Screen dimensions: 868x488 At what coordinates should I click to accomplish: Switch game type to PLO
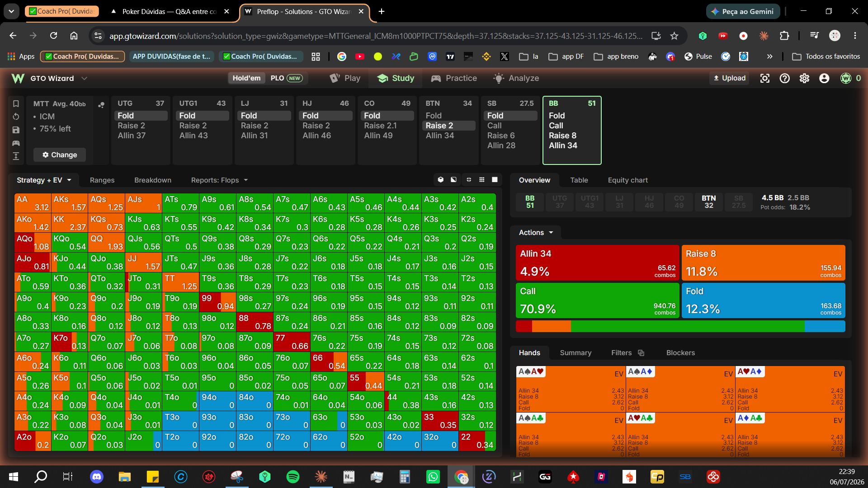click(x=286, y=78)
